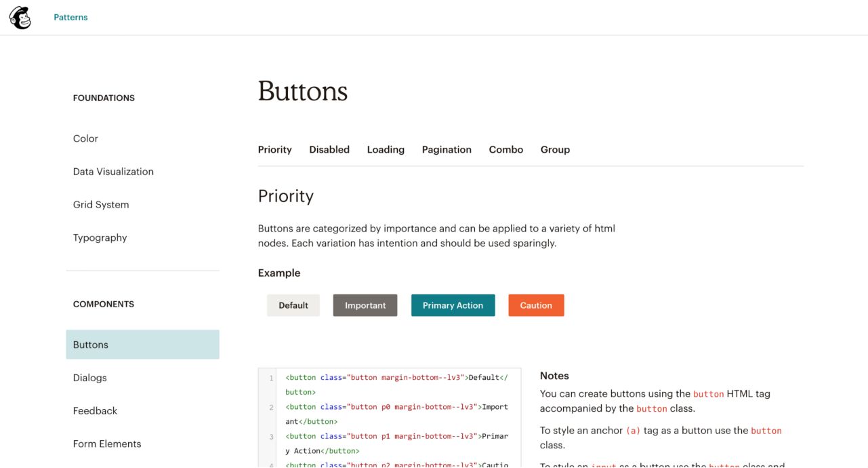Image resolution: width=868 pixels, height=468 pixels.
Task: Open the Patterns home link
Action: tap(70, 17)
